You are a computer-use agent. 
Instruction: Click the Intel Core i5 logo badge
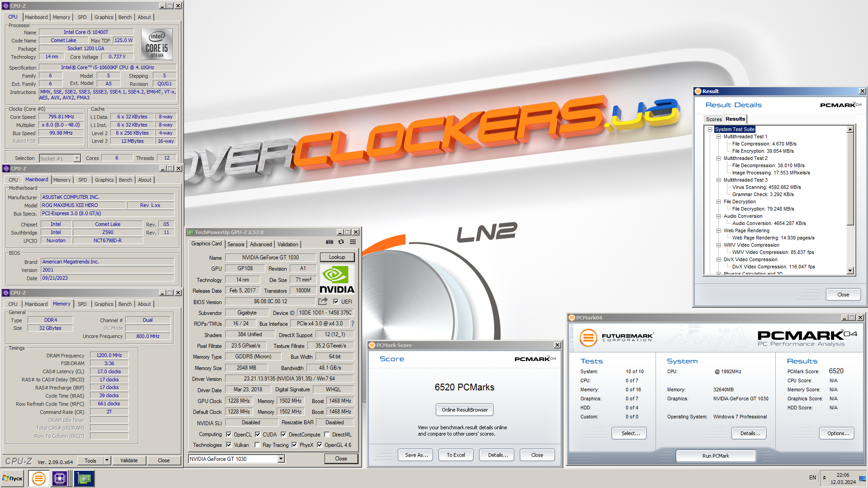(x=157, y=44)
